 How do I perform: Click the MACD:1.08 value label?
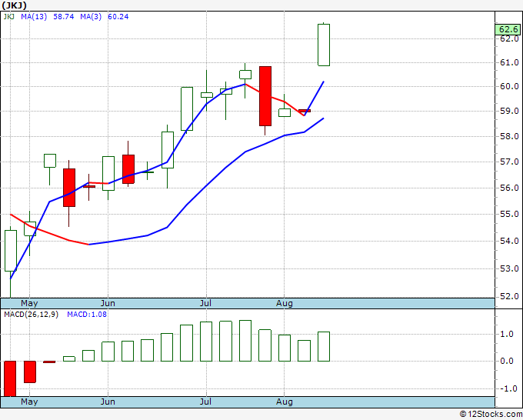click(x=87, y=315)
